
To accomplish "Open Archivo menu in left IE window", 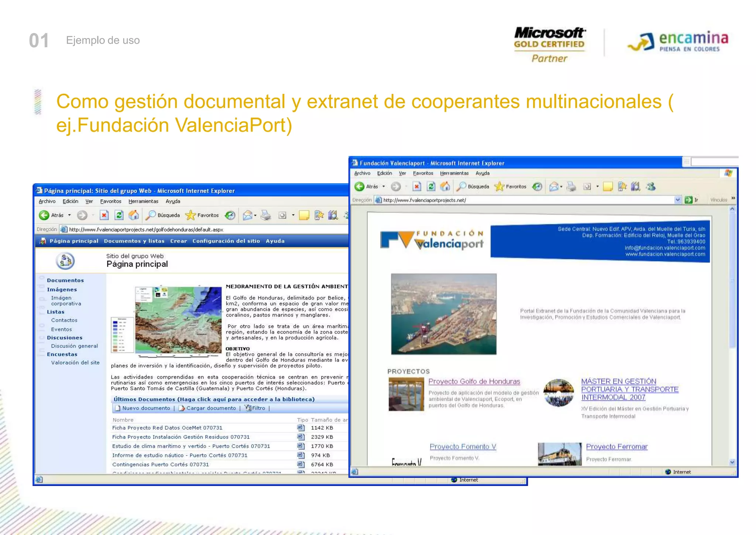I will (47, 201).
